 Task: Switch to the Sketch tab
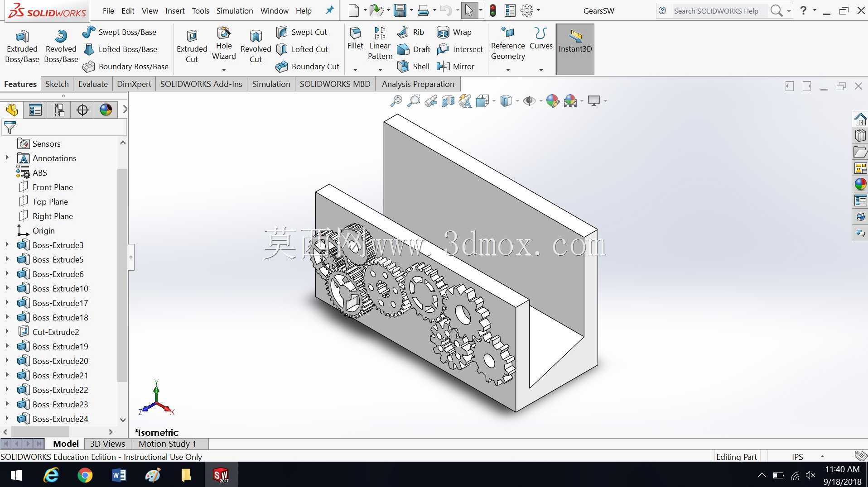pos(57,84)
